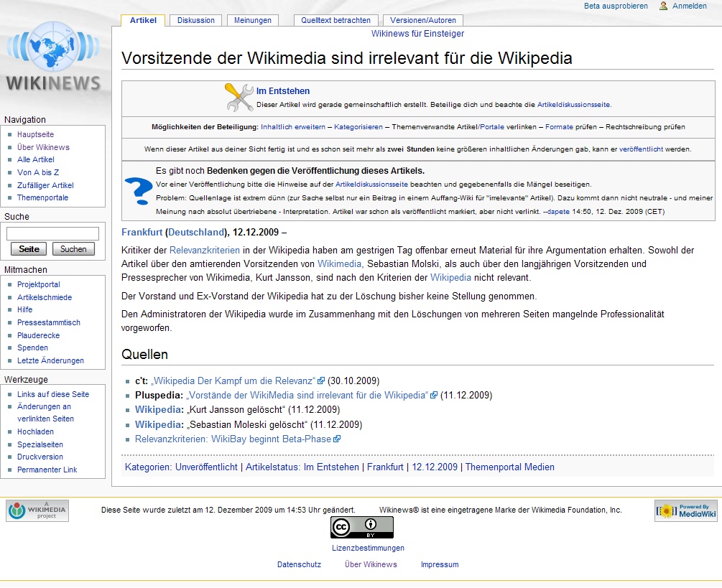The image size is (722, 588).
Task: Click the veröffentlicht link
Action: point(641,149)
